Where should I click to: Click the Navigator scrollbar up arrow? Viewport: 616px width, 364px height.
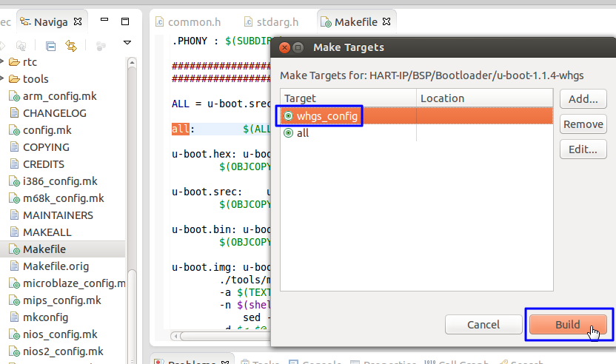(x=132, y=62)
